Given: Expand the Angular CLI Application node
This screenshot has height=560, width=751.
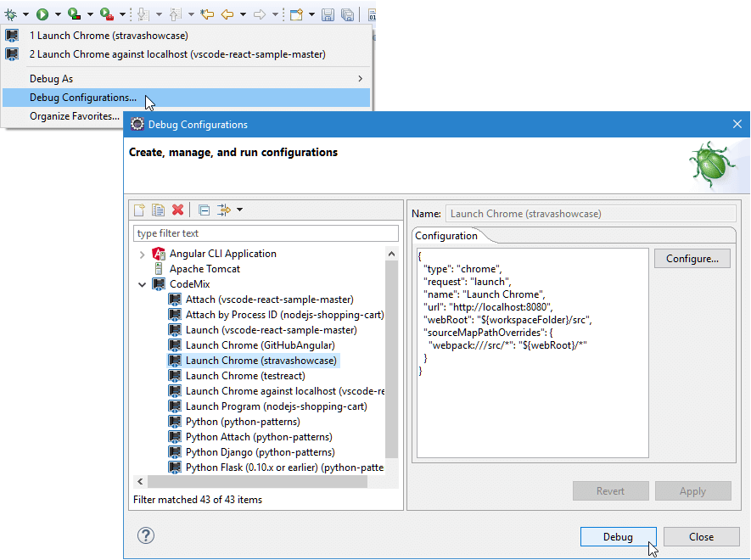Looking at the screenshot, I should point(142,255).
